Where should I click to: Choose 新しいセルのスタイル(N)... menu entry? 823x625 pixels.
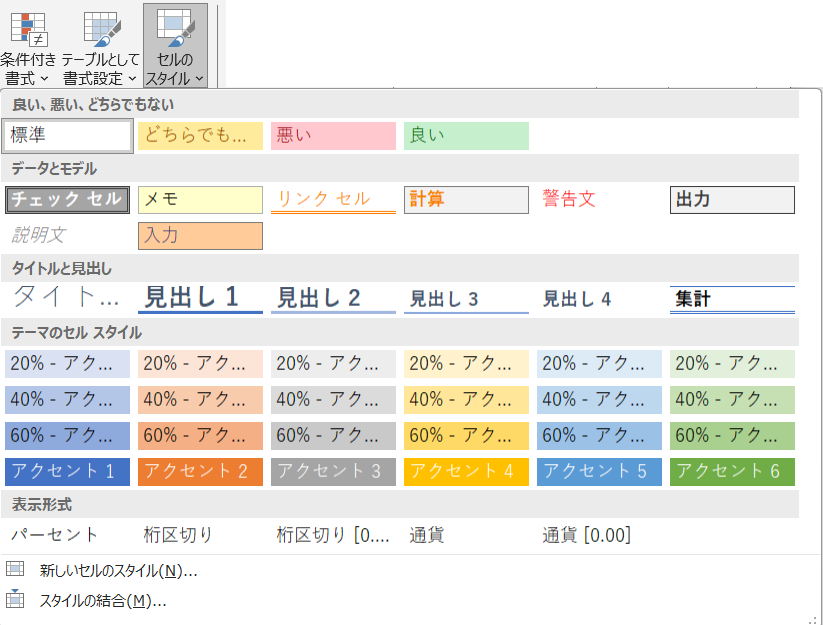pyautogui.click(x=118, y=571)
